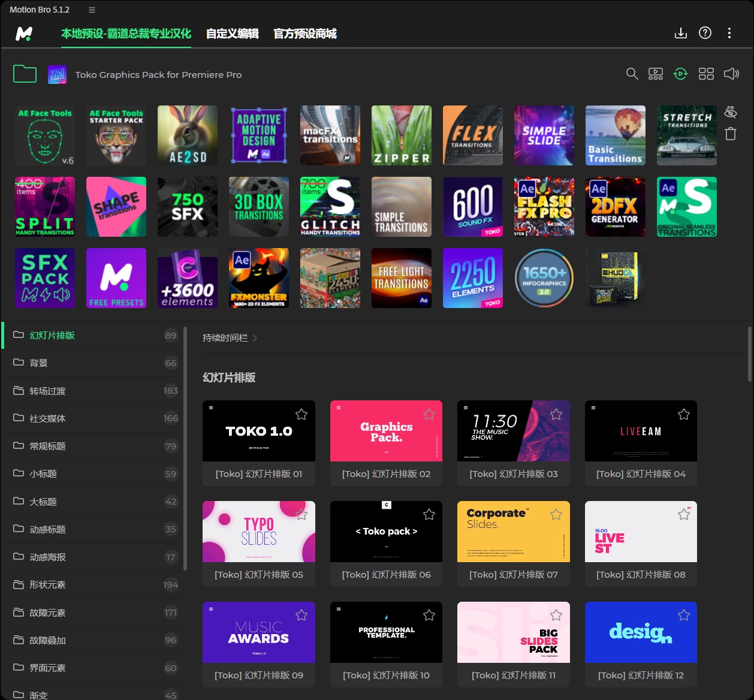Click the download icon in the header

tap(681, 33)
